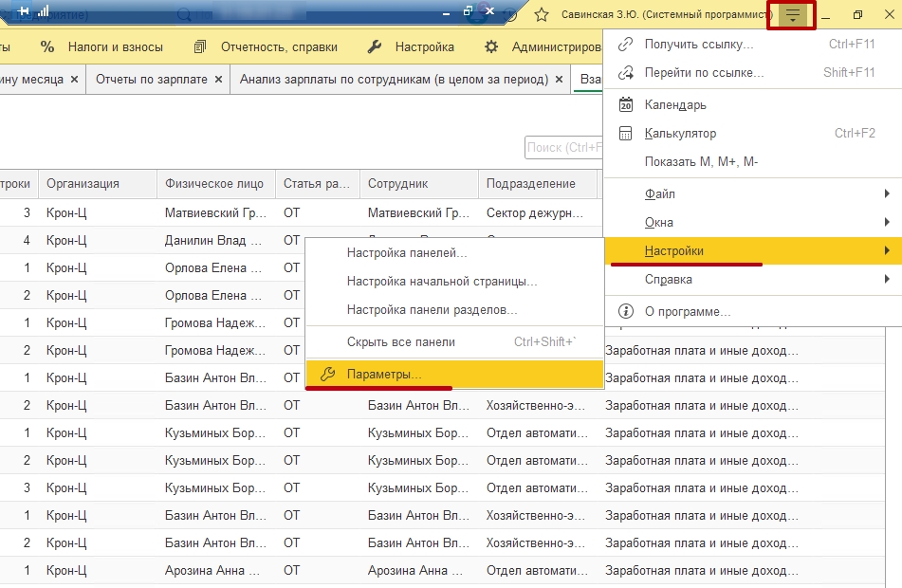Select Настройка панелей menu item
The width and height of the screenshot is (902, 588).
coord(406,253)
